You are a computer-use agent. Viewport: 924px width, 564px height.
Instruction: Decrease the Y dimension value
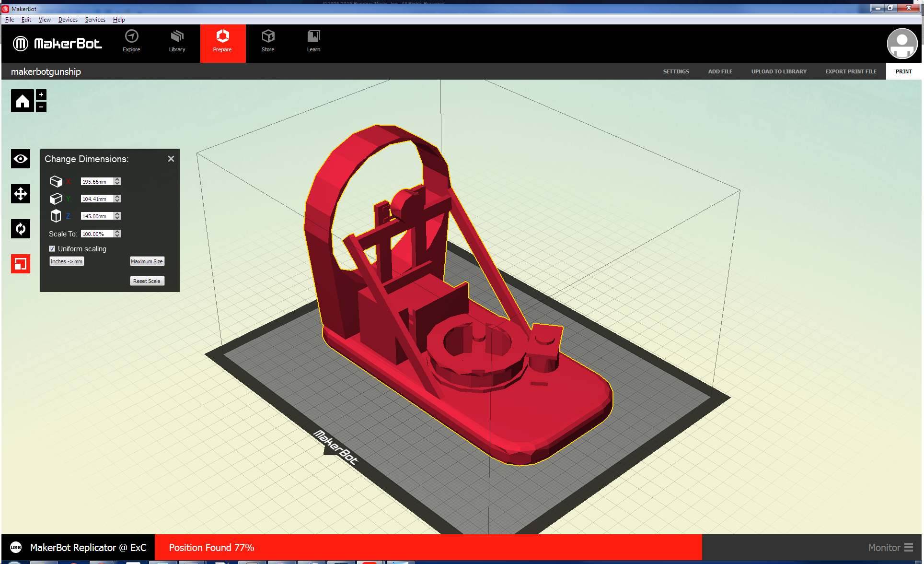[117, 200]
